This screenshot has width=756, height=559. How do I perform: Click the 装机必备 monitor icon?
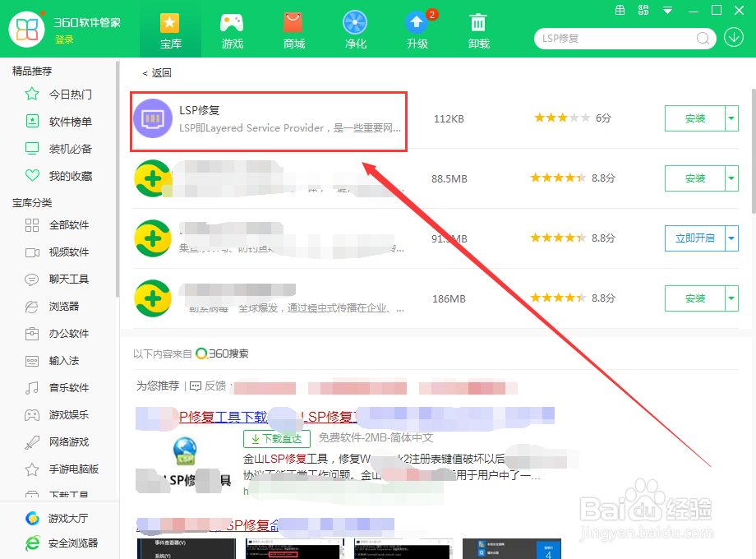coord(32,149)
